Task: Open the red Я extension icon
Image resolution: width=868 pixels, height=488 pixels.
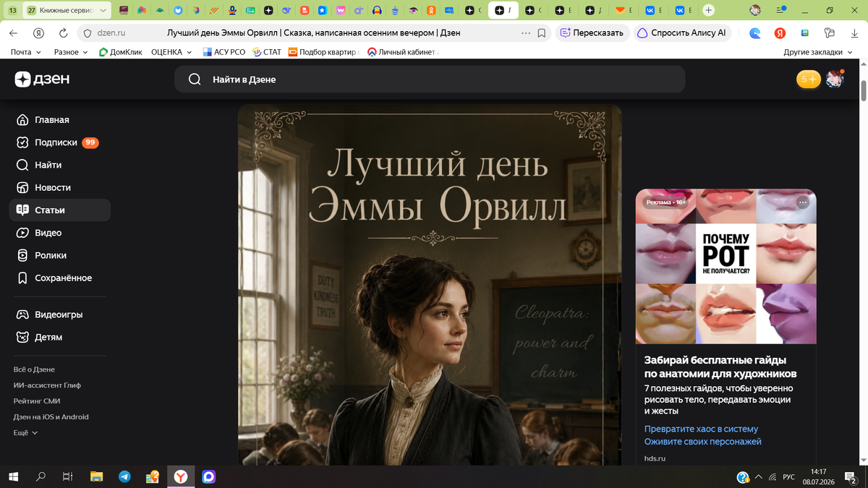Action: [x=780, y=33]
